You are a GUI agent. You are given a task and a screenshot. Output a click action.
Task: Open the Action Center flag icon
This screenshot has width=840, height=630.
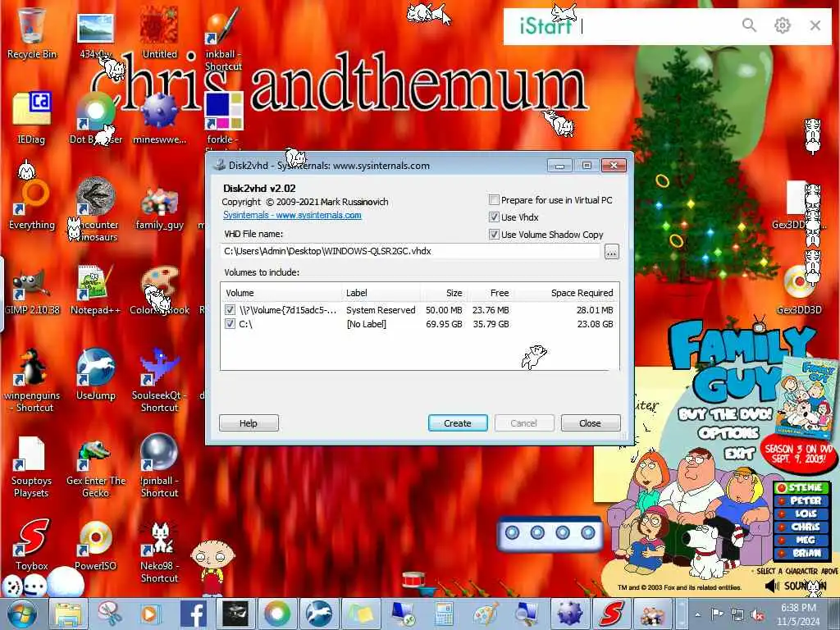(x=717, y=614)
